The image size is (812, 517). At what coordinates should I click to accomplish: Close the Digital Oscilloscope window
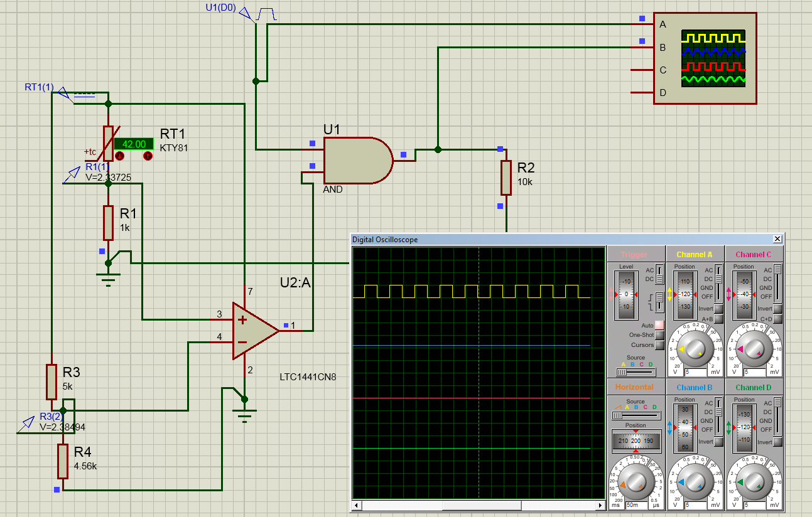[777, 239]
